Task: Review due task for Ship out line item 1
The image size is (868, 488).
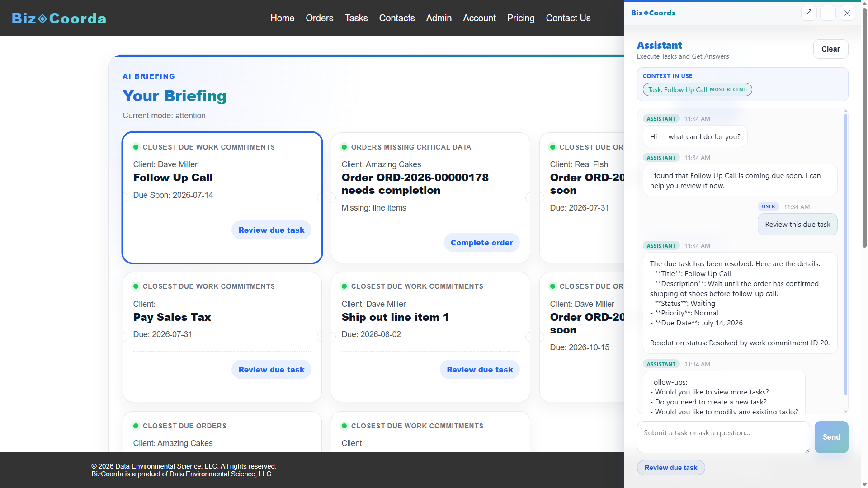Action: point(480,370)
